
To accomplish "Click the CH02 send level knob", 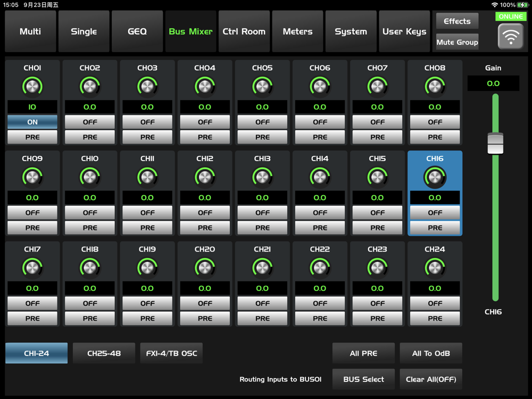I will [90, 87].
